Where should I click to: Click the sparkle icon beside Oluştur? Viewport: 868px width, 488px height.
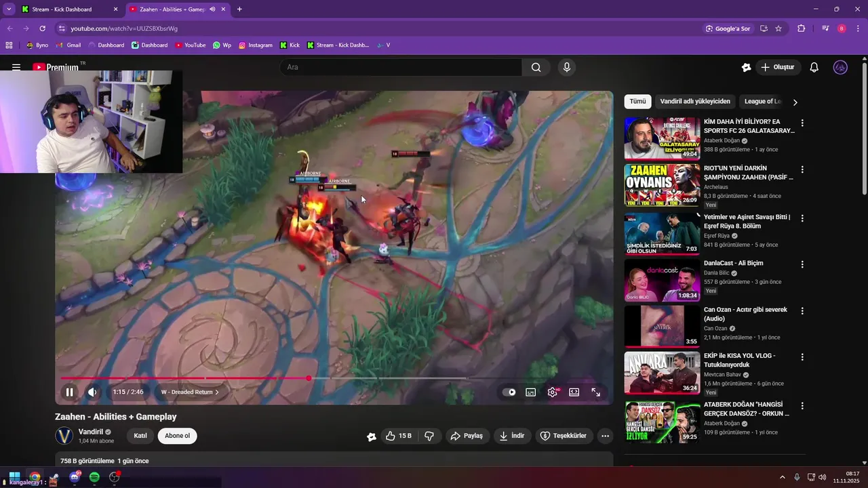[x=746, y=67]
